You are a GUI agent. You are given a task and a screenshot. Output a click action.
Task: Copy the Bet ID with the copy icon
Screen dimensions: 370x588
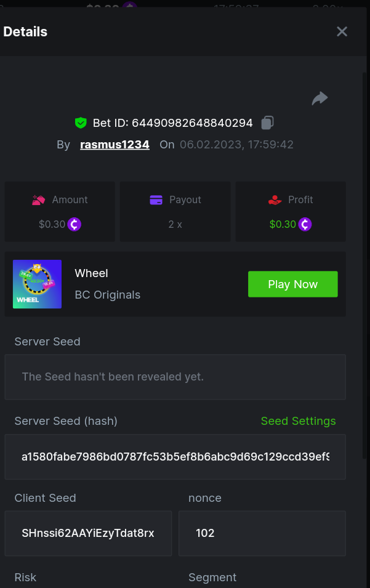[267, 123]
